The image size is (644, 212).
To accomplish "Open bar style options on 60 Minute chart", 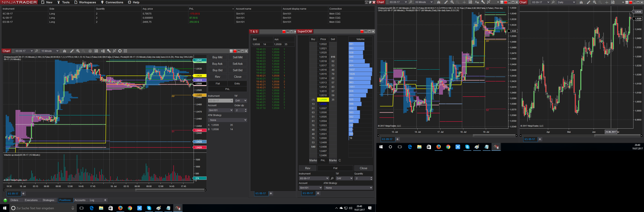I will [439, 2].
